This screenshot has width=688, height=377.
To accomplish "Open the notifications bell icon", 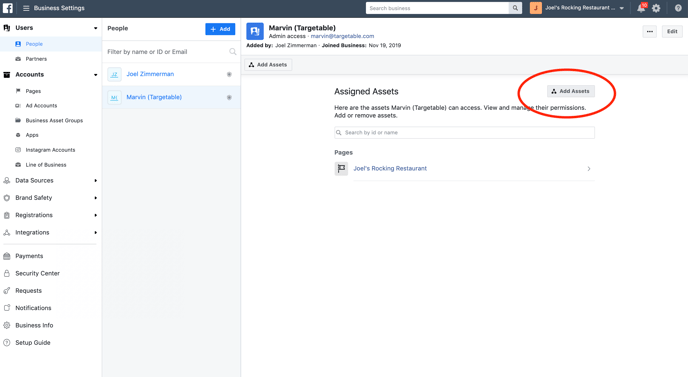I will point(641,8).
